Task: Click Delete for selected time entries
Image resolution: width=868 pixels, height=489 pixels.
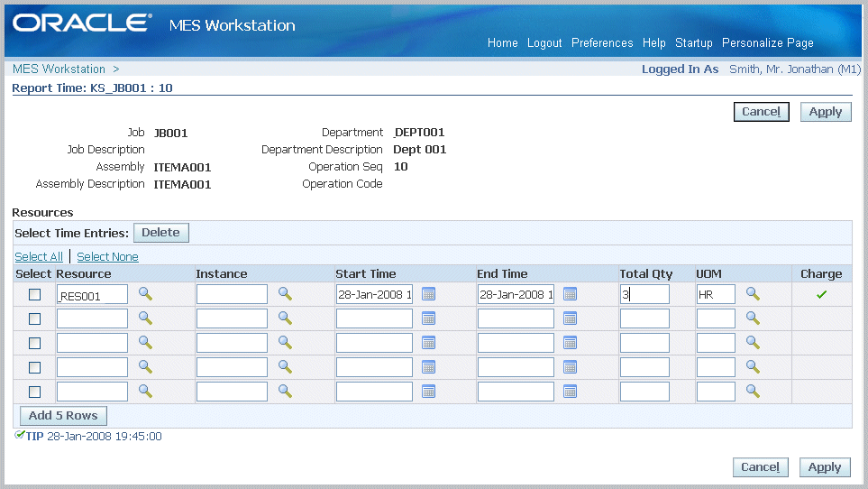Action: coord(161,233)
